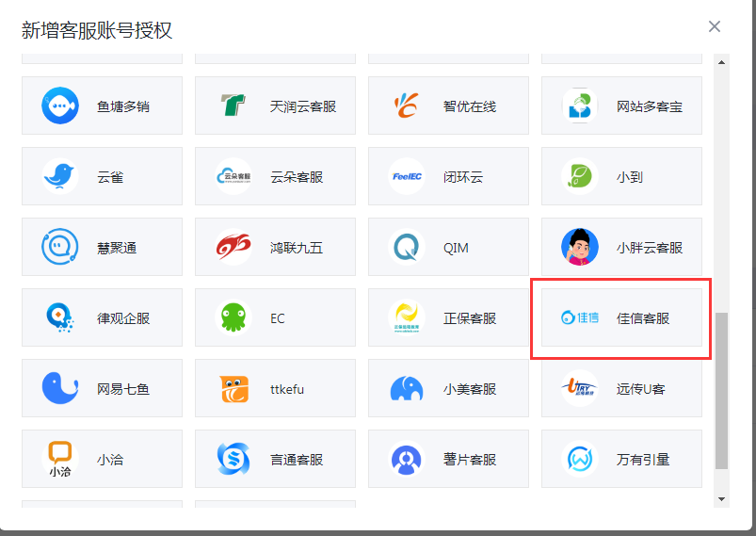The width and height of the screenshot is (756, 536).
Task: Click the 远传U客 UTRY logo
Action: (580, 388)
